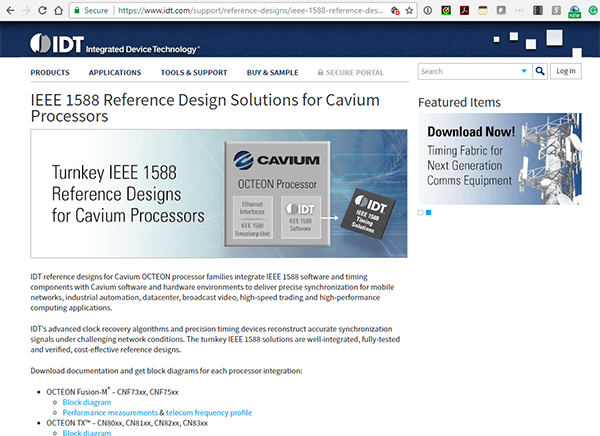Screen dimensions: 600x436
Task: Open the circled exclamation extension
Action: [x=428, y=10]
